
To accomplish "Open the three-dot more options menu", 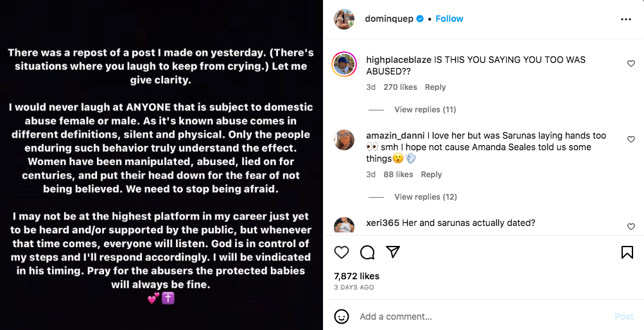I will coord(626,19).
